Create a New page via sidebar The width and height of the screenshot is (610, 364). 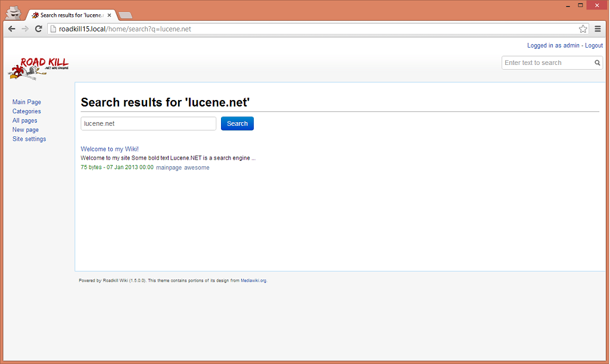26,130
